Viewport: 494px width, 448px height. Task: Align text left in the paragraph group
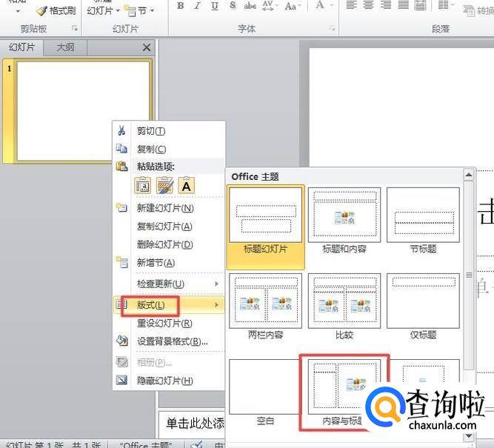(x=351, y=5)
